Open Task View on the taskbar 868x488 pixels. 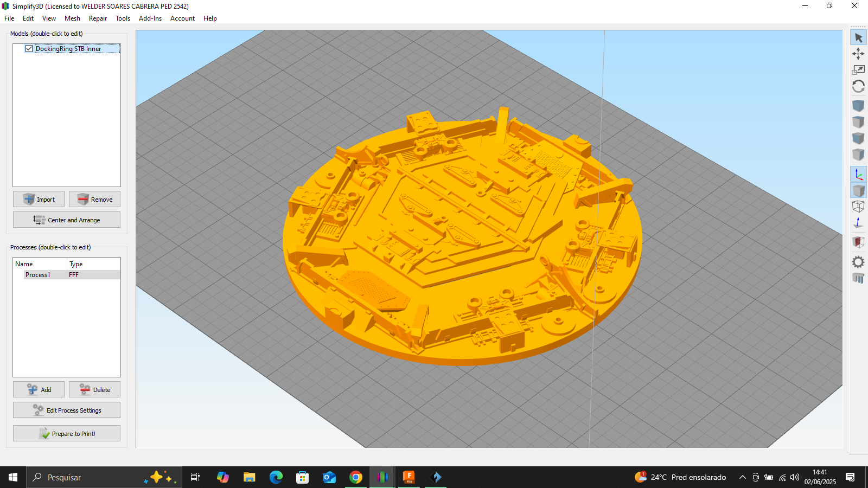[195, 477]
